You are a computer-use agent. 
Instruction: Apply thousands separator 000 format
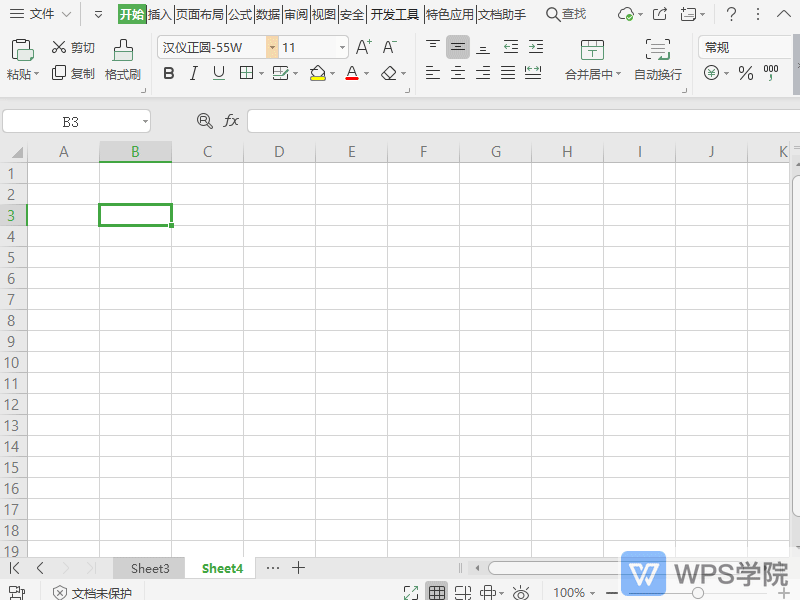point(771,72)
